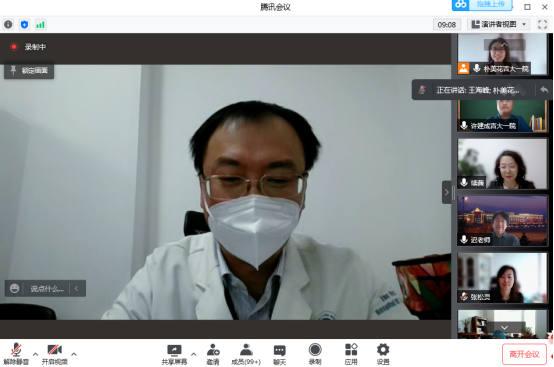Expand microphone options arrow
554x367 pixels.
point(35,354)
